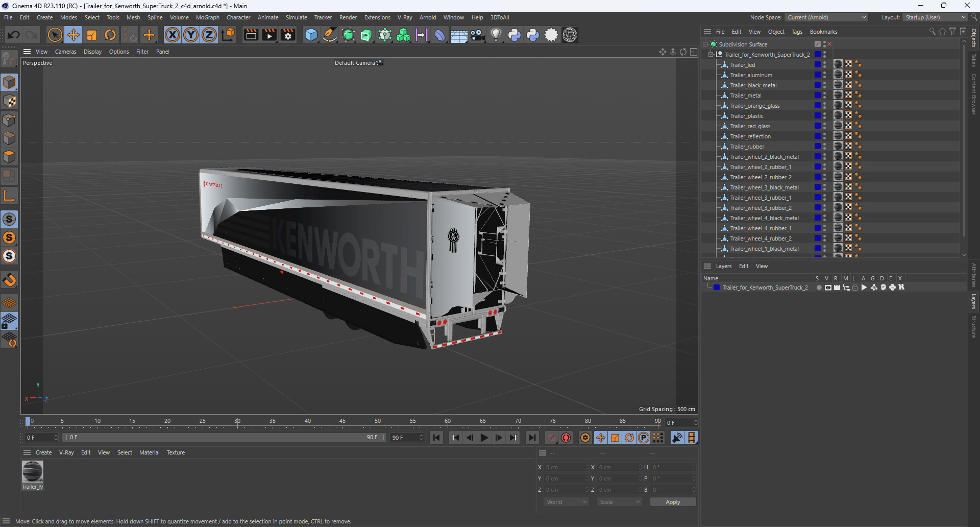Toggle Y axis lock
The height and width of the screenshot is (527, 980).
[191, 35]
